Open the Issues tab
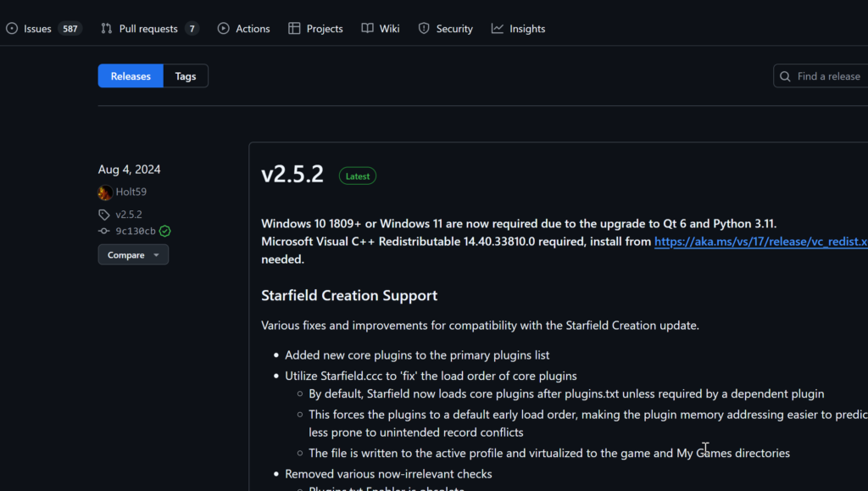868x491 pixels. coord(37,29)
